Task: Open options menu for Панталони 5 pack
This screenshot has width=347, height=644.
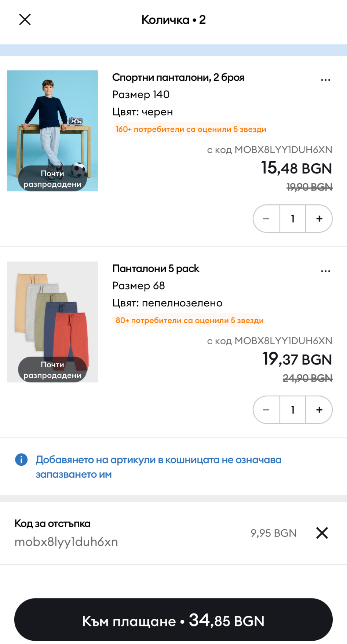Action: click(325, 271)
